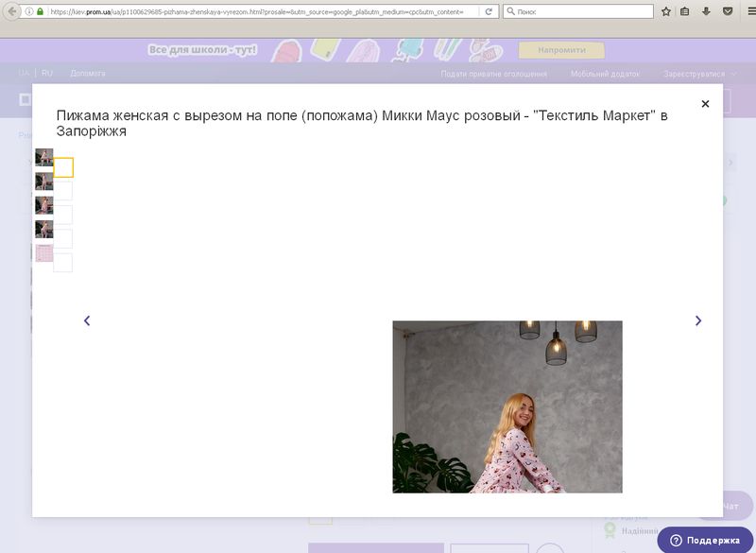Switch site language to UA
Screen dimensions: 756x553
click(x=25, y=73)
